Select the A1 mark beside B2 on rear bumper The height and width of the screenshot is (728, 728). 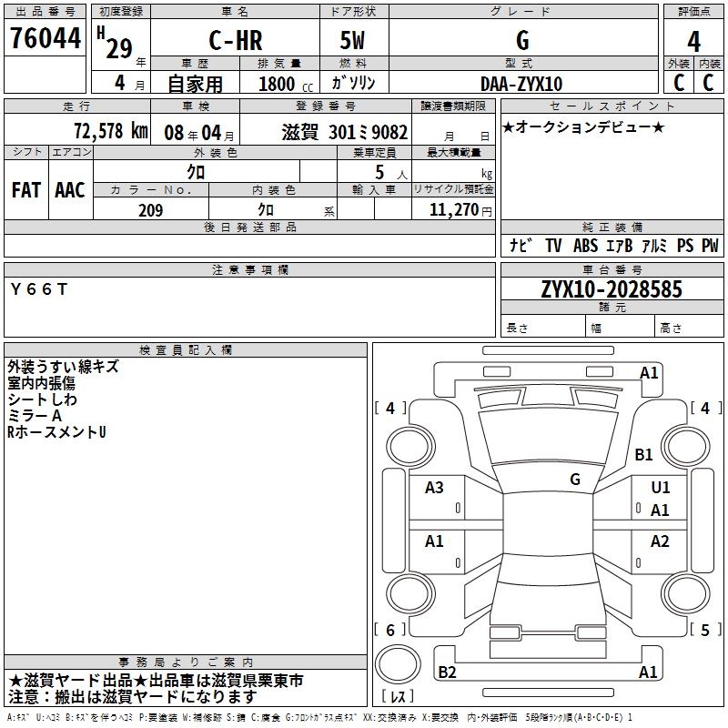[x=648, y=672]
